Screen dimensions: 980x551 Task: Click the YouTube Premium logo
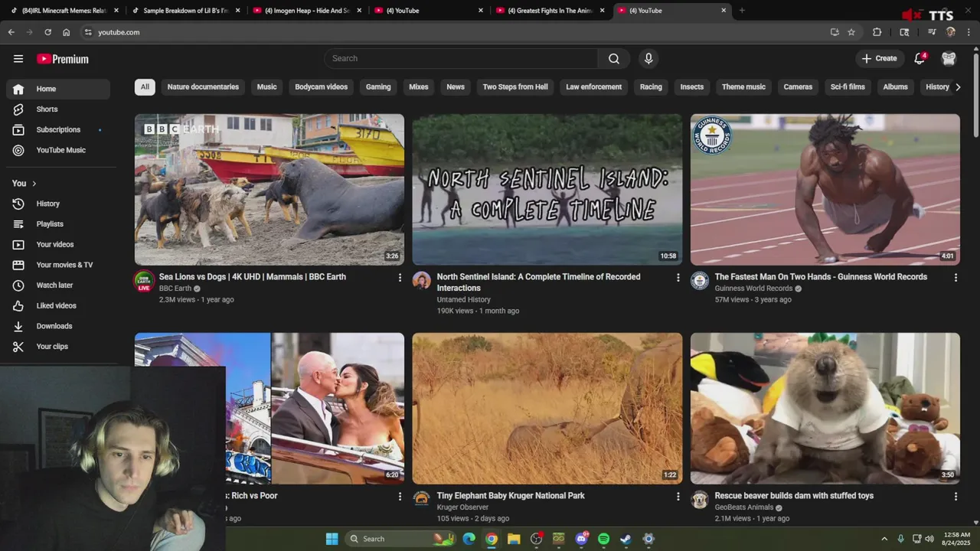(63, 59)
